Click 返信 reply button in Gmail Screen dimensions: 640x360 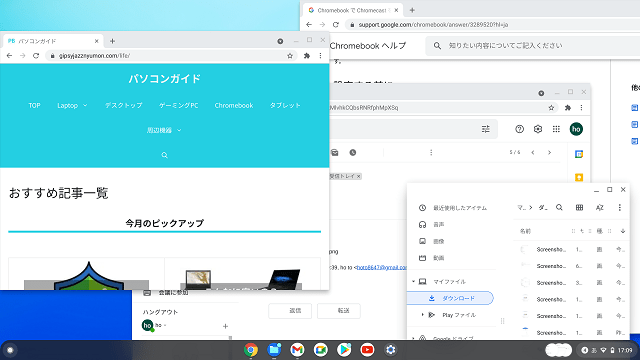click(x=290, y=311)
